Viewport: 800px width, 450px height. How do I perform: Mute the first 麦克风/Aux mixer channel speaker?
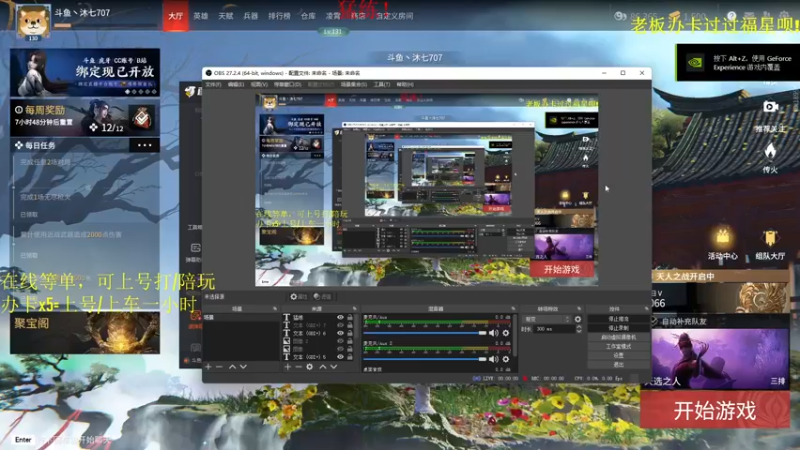click(493, 333)
